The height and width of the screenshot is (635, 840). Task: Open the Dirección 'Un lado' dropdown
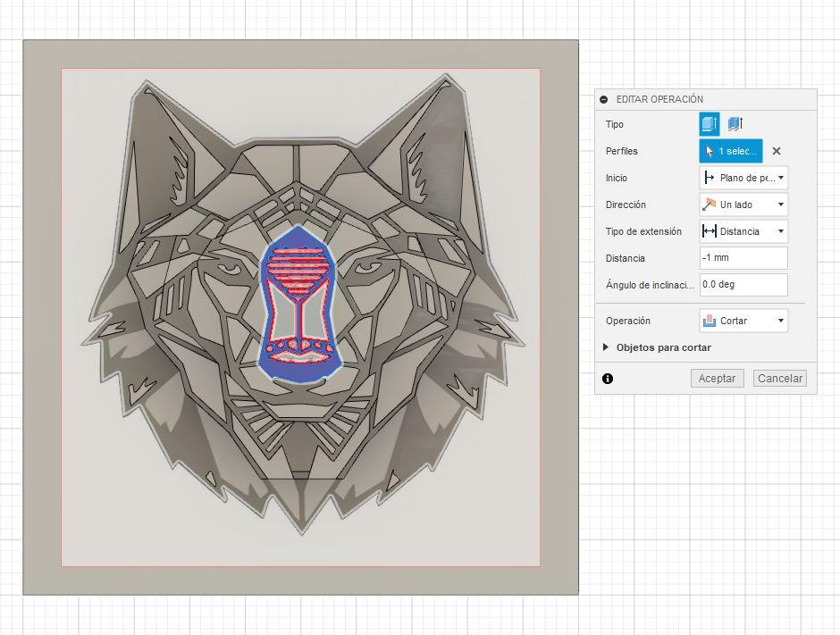pos(743,205)
